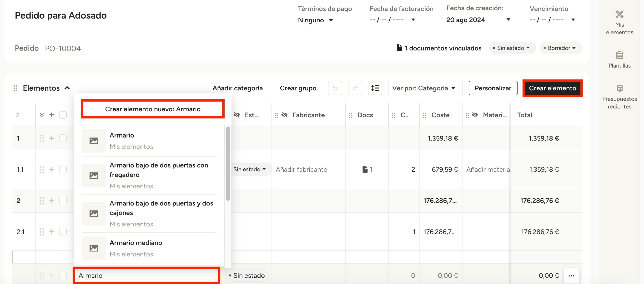Open the Plantillas sidebar icon
Screen dimensions: 644x284
(x=619, y=55)
